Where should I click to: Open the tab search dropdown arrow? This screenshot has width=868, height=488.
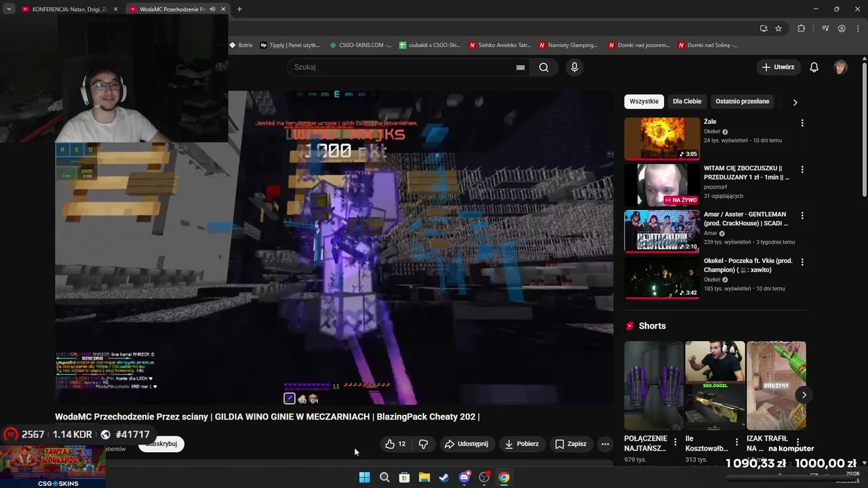click(x=9, y=9)
